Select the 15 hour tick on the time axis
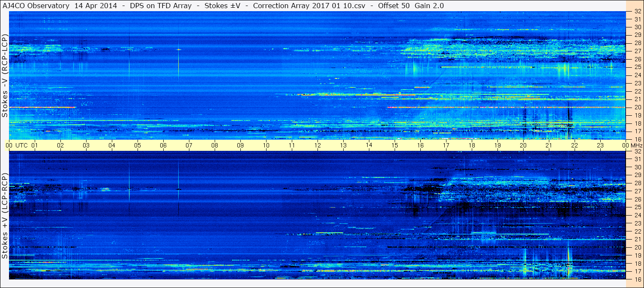The width and height of the screenshot is (644, 288). click(x=395, y=145)
